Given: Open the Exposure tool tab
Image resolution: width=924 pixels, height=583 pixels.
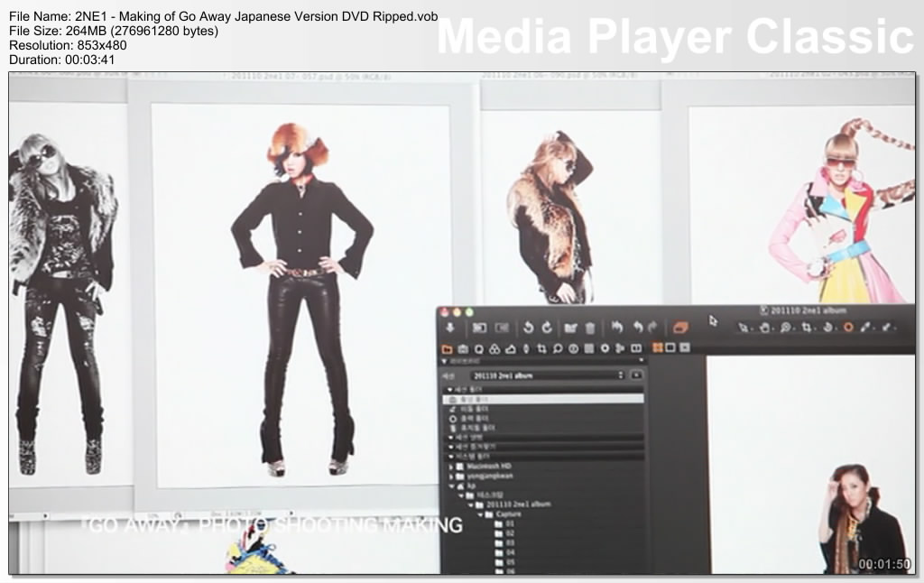Looking at the screenshot, I should (x=511, y=349).
